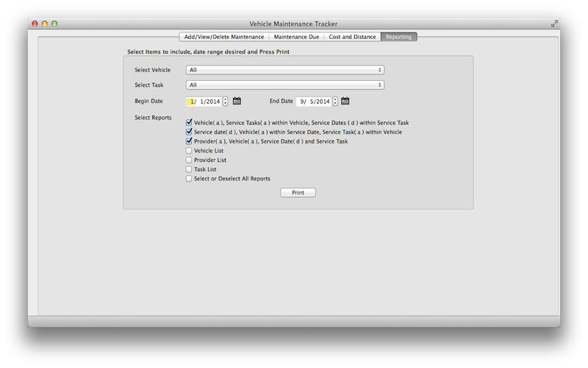Open the Begin Date calendar picker icon
This screenshot has height=368, width=588.
point(237,101)
